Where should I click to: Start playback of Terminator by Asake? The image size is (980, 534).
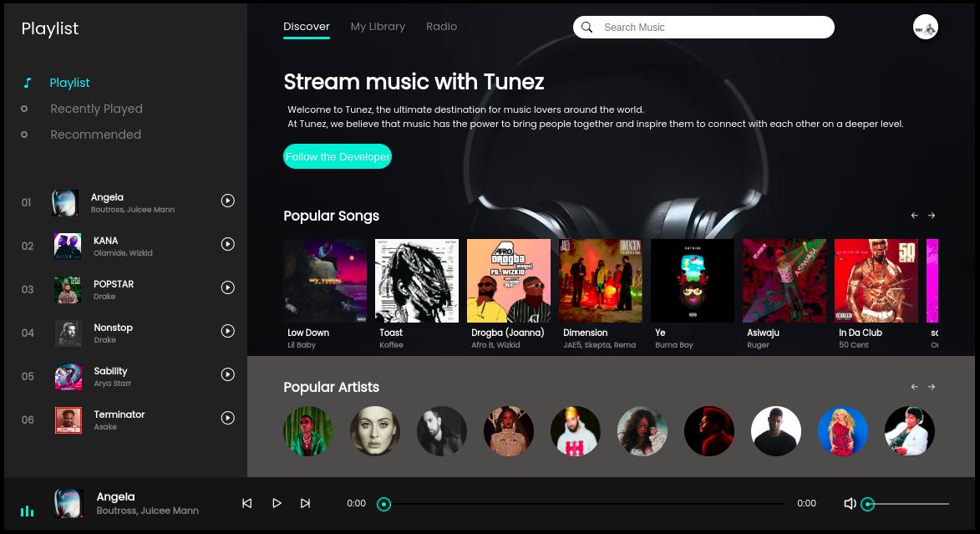click(x=227, y=418)
